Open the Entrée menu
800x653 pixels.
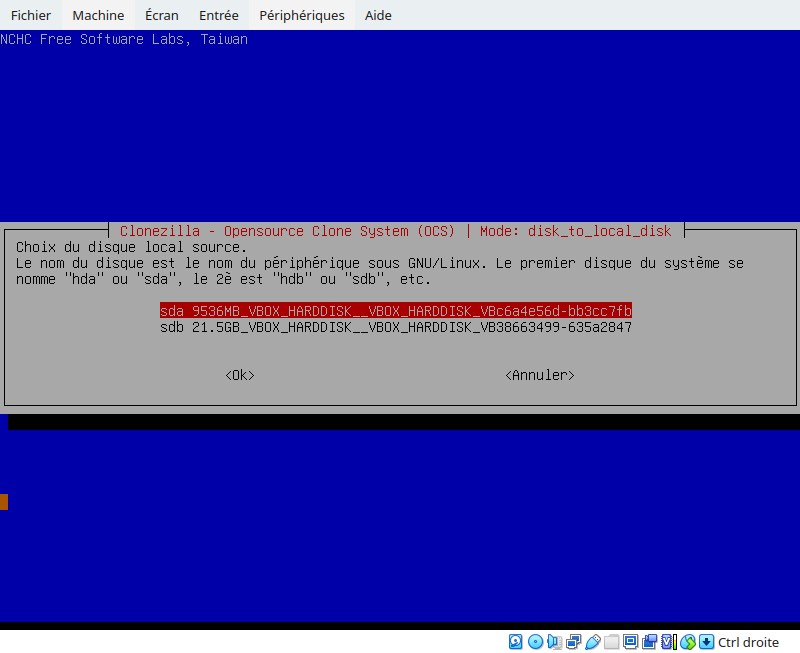218,15
